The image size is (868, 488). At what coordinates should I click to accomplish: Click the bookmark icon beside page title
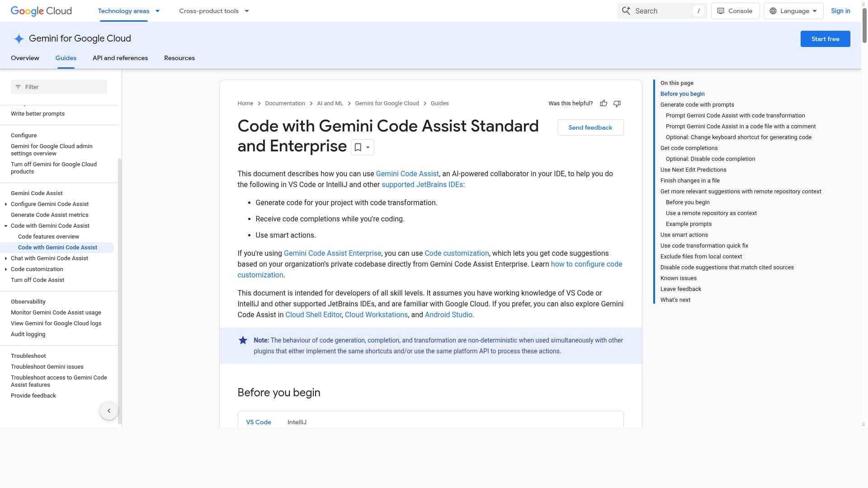pyautogui.click(x=358, y=147)
